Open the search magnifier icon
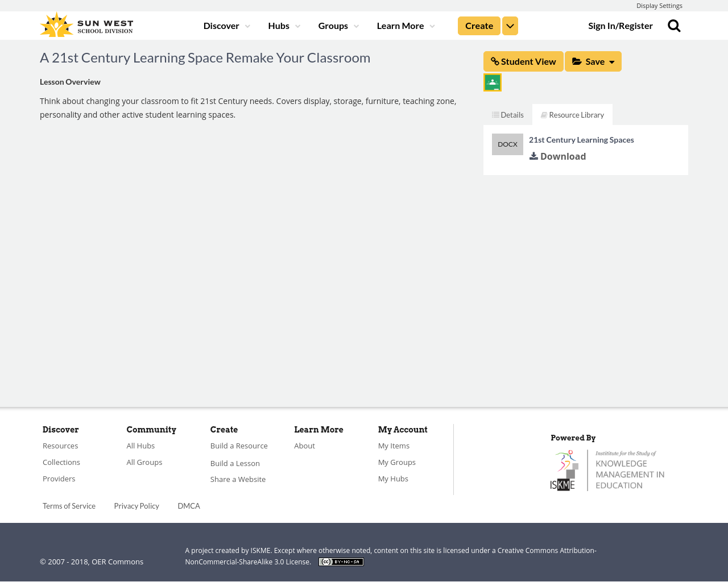Image resolution: width=728 pixels, height=582 pixels. [674, 26]
